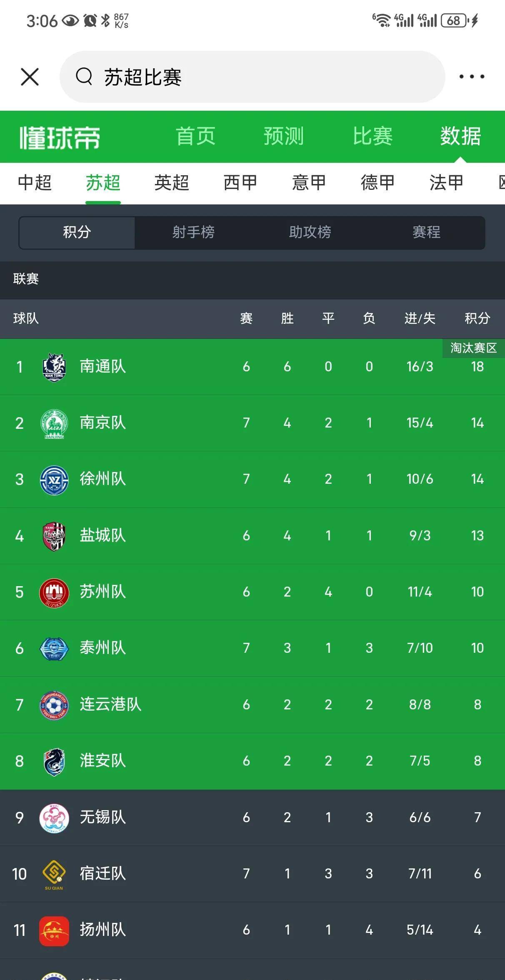Open 无锡队 team row
505x980 pixels.
click(x=252, y=818)
